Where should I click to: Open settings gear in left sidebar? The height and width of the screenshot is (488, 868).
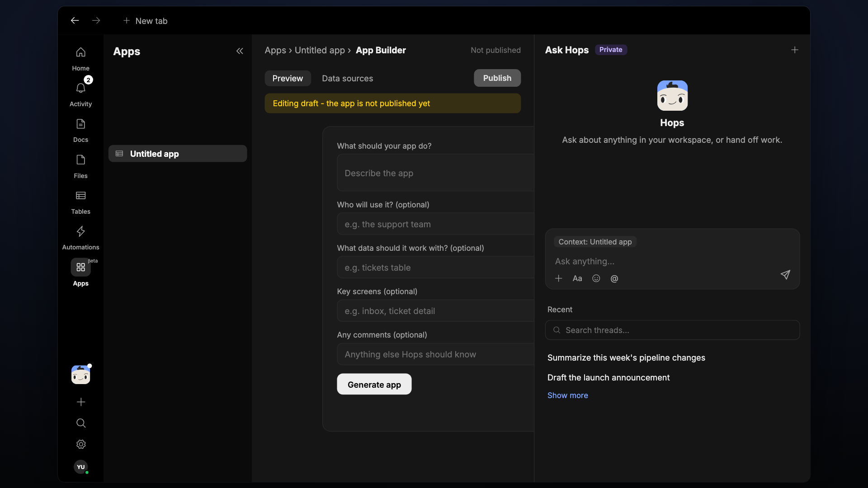click(x=81, y=444)
